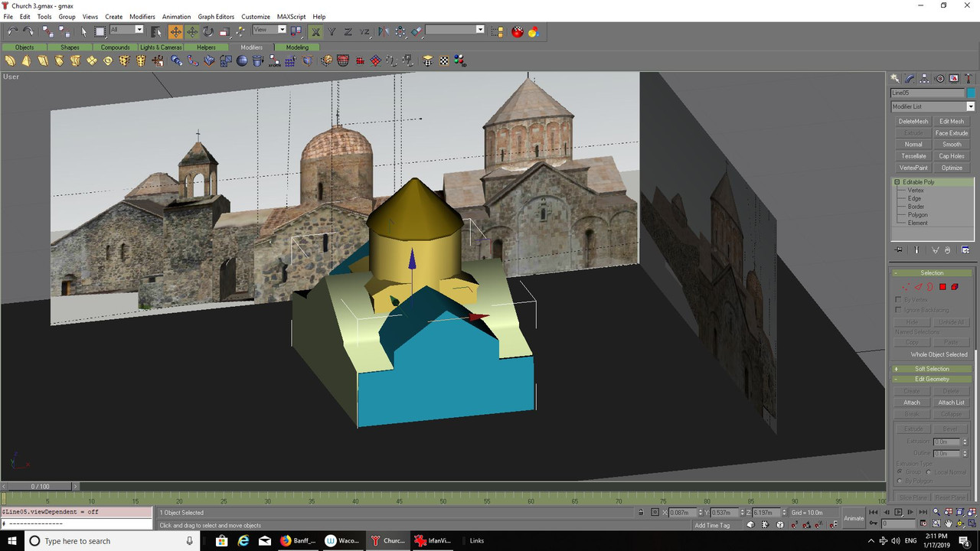This screenshot has width=980, height=551.
Task: Click the Pan hand viewport control
Action: [x=949, y=523]
